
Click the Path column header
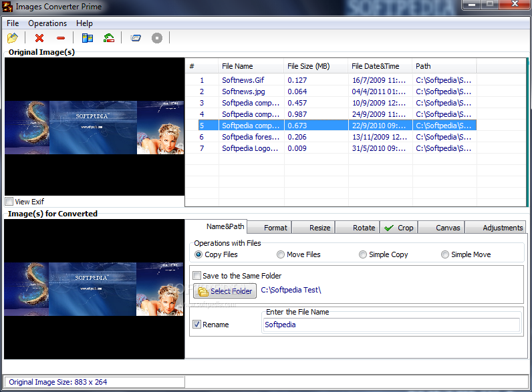(x=444, y=66)
